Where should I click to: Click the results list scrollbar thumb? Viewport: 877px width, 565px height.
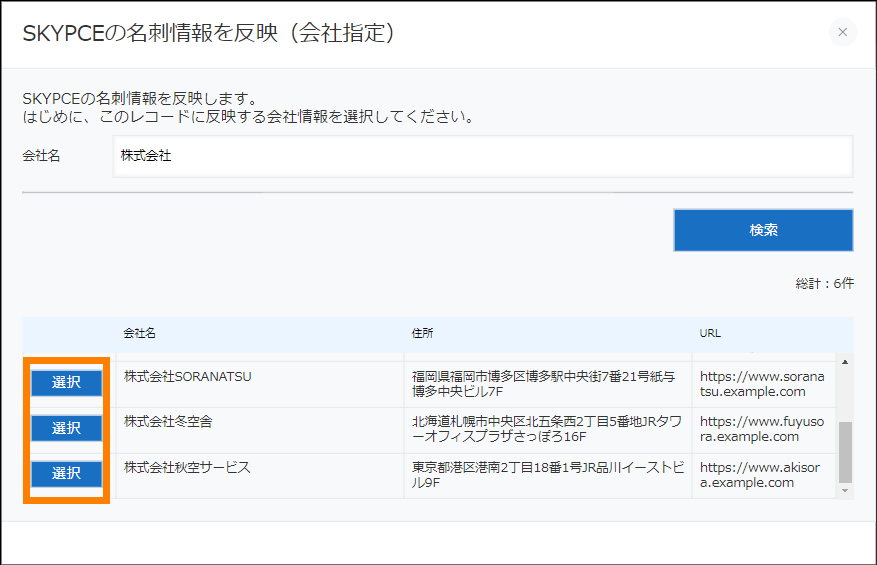tap(845, 452)
